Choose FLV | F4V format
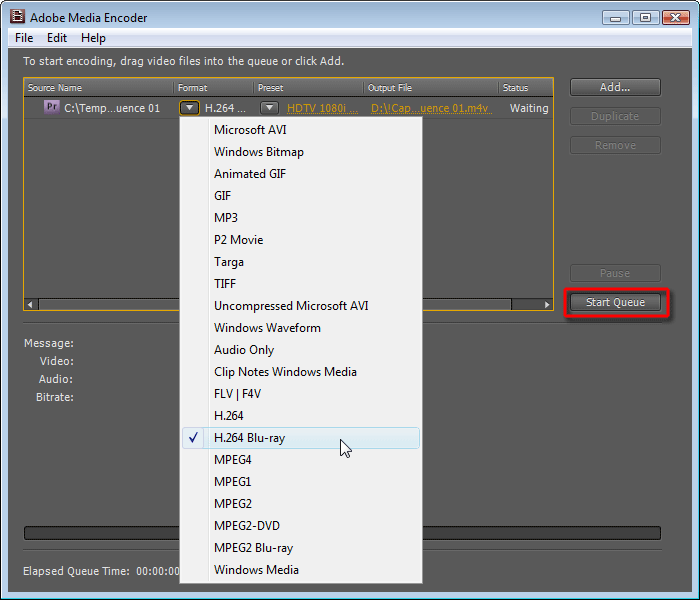Viewport: 700px width, 600px height. (x=301, y=394)
